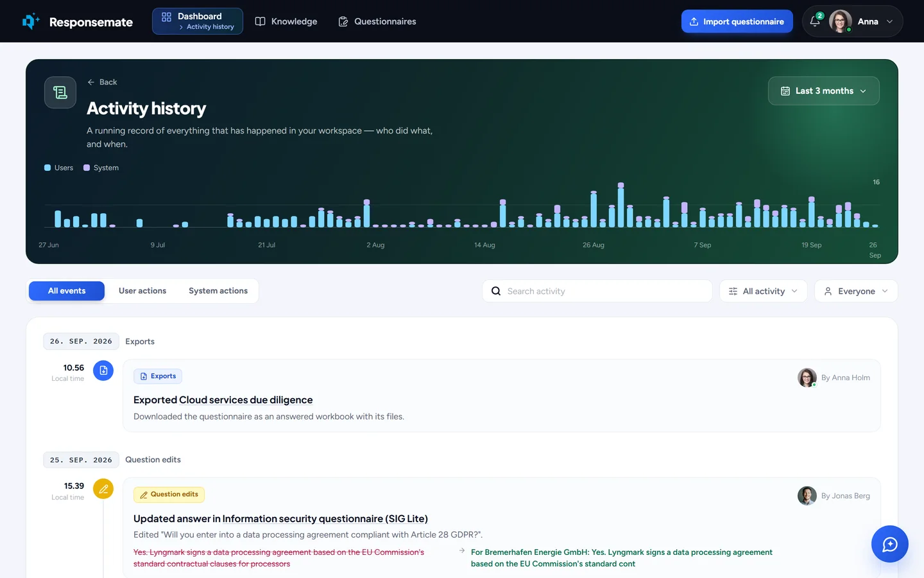
Task: Click the "By Anna Holm" author text
Action: (x=846, y=378)
